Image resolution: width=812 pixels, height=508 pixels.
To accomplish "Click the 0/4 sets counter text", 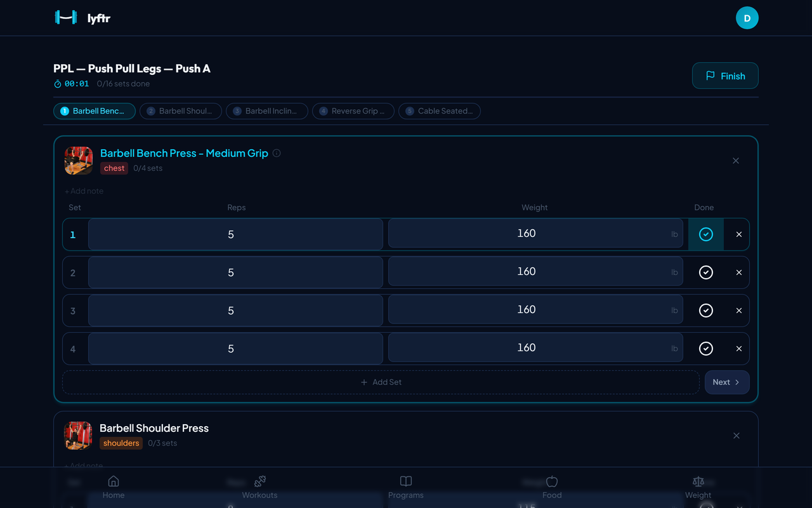I will click(x=148, y=168).
